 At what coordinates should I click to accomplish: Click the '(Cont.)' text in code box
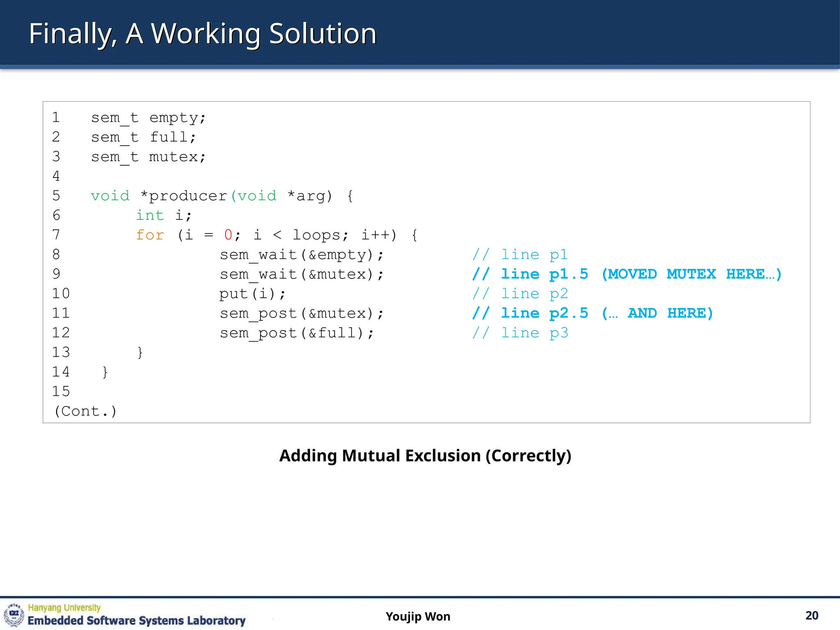click(85, 411)
